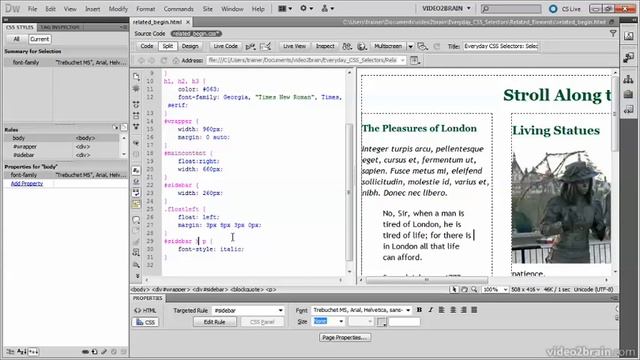This screenshot has height=360, width=640.
Task: Switch Properties panel to HTML mode
Action: click(x=145, y=311)
